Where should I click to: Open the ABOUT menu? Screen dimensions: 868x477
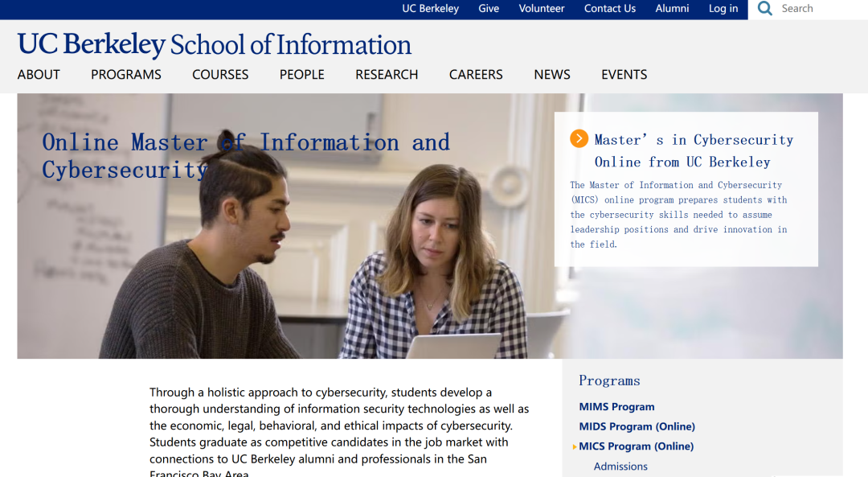(39, 74)
